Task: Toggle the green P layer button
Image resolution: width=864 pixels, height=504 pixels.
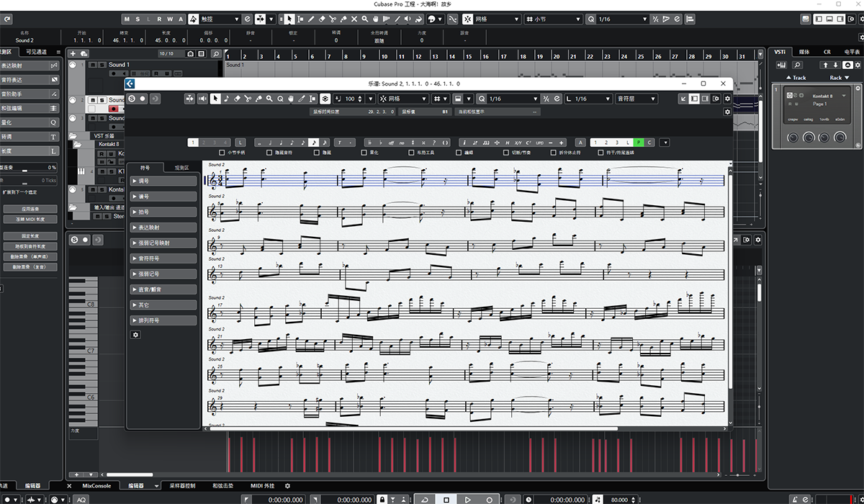Action: [x=638, y=143]
